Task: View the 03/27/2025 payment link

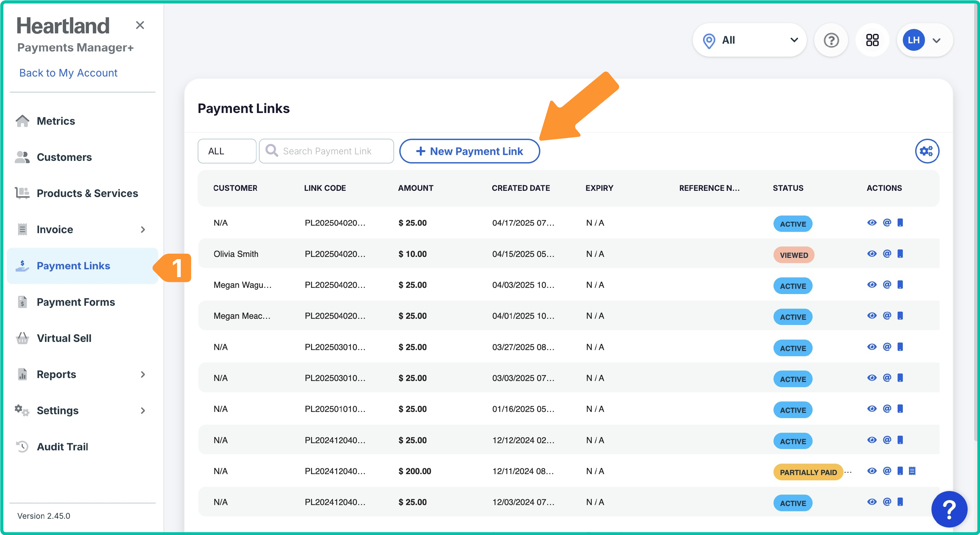Action: pos(872,347)
